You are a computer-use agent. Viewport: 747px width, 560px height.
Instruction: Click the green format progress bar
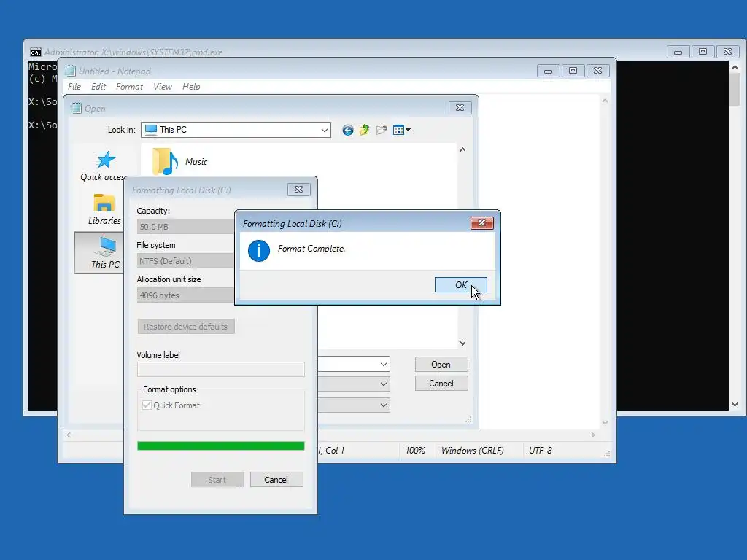click(x=220, y=446)
